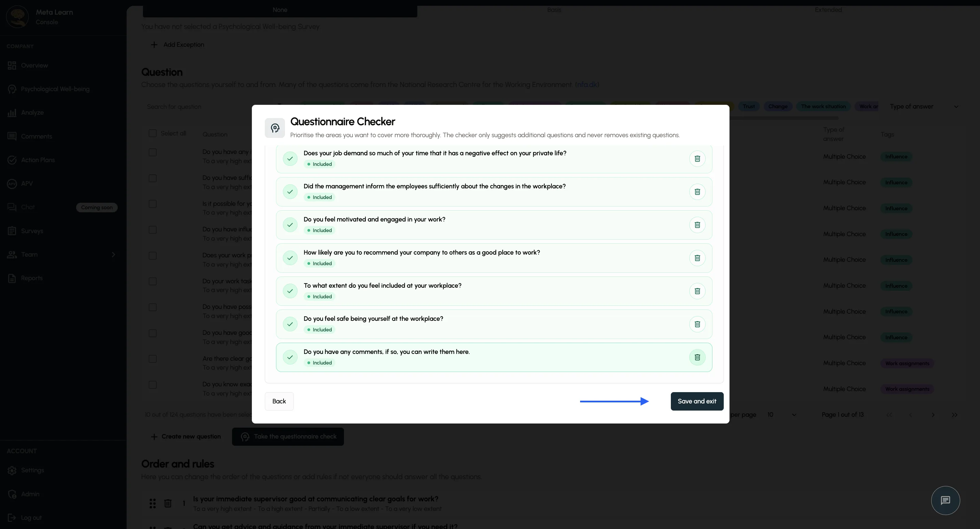
Task: Jump to the first page of questions
Action: pyautogui.click(x=889, y=415)
